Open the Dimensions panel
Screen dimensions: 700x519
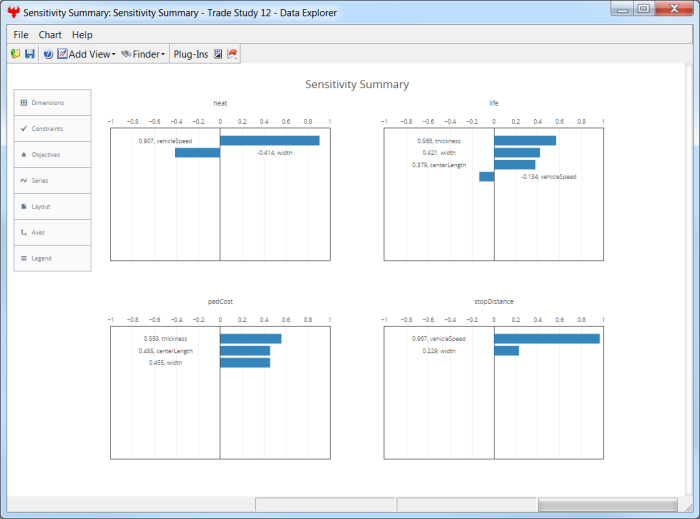click(x=52, y=103)
